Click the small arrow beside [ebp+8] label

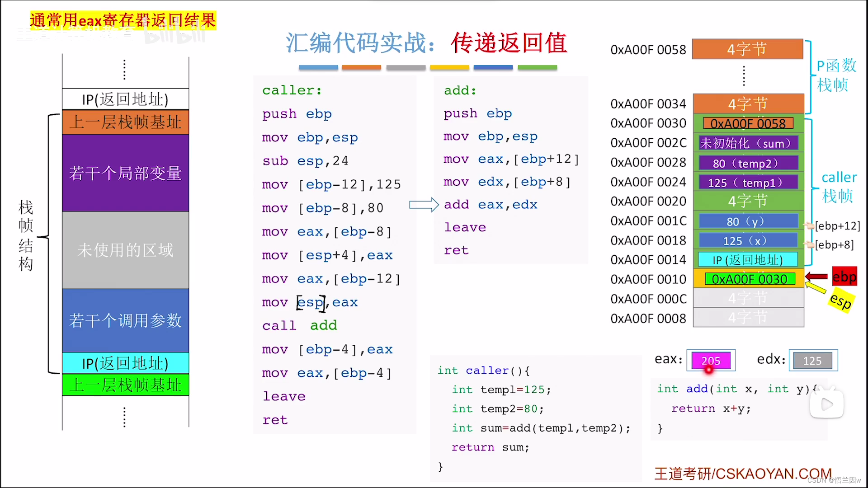809,244
